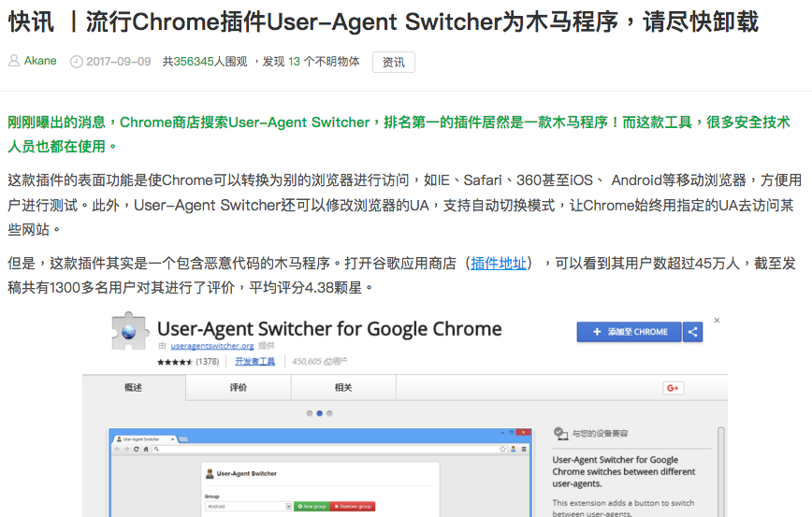
Task: Click the publication date 2017-09-09
Action: (x=119, y=62)
